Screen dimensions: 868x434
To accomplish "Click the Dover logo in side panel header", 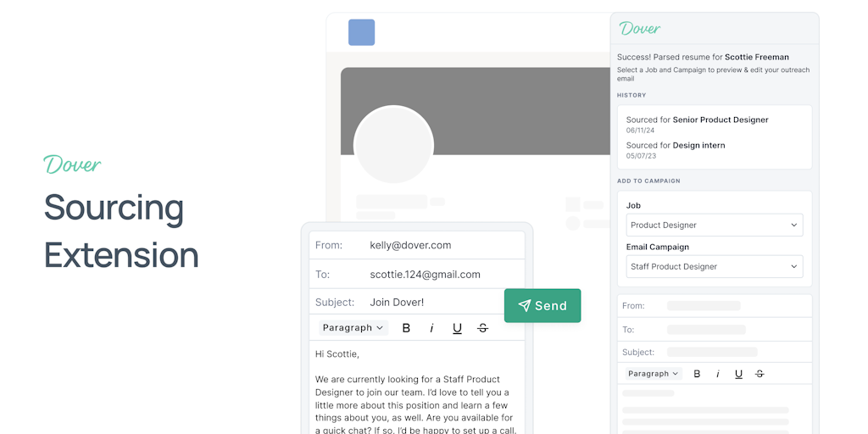I will point(640,28).
